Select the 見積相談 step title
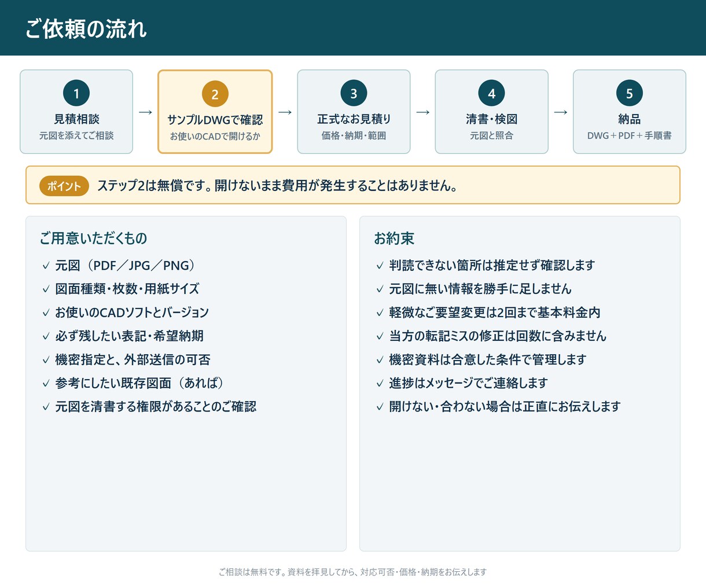Image resolution: width=706 pixels, height=588 pixels. 76,119
